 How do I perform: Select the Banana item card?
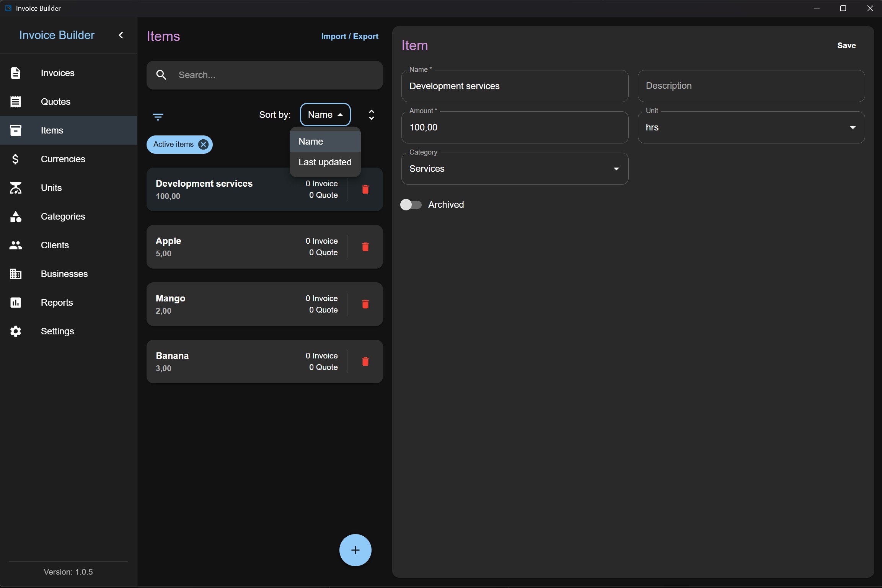click(265, 362)
